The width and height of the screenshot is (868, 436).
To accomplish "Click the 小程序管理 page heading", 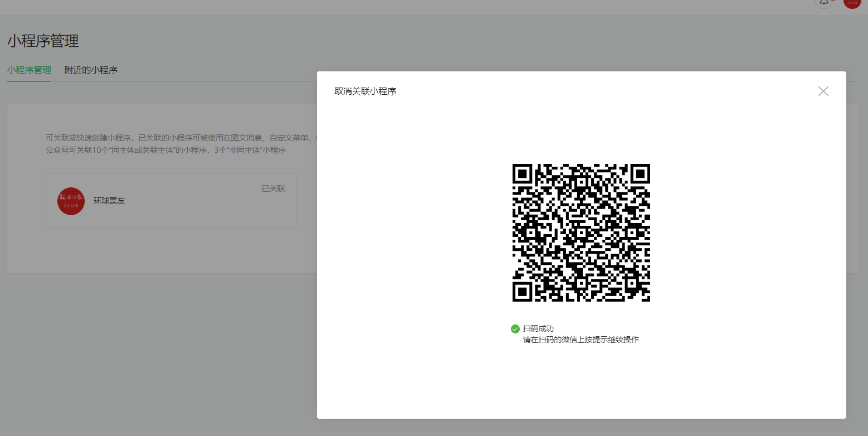I will pos(43,41).
